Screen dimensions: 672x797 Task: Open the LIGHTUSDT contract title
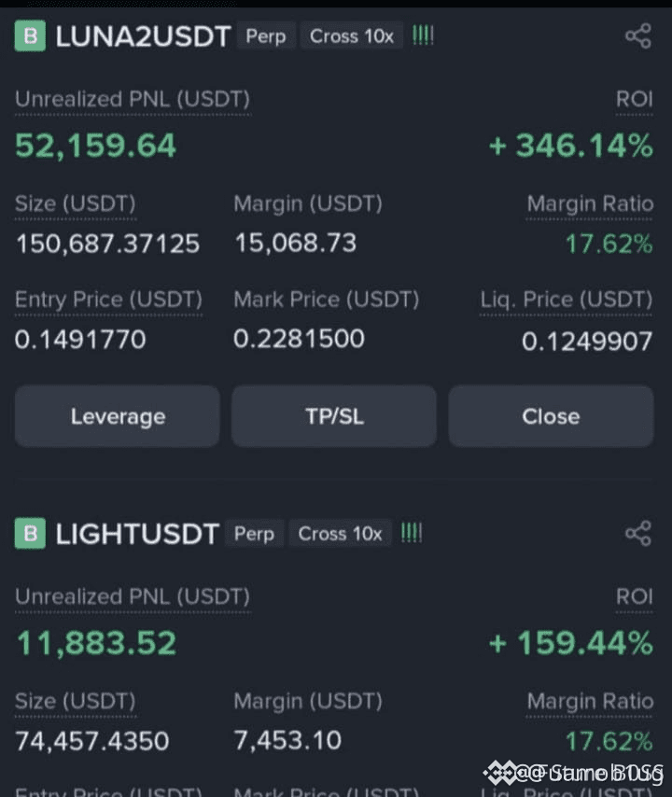(137, 534)
